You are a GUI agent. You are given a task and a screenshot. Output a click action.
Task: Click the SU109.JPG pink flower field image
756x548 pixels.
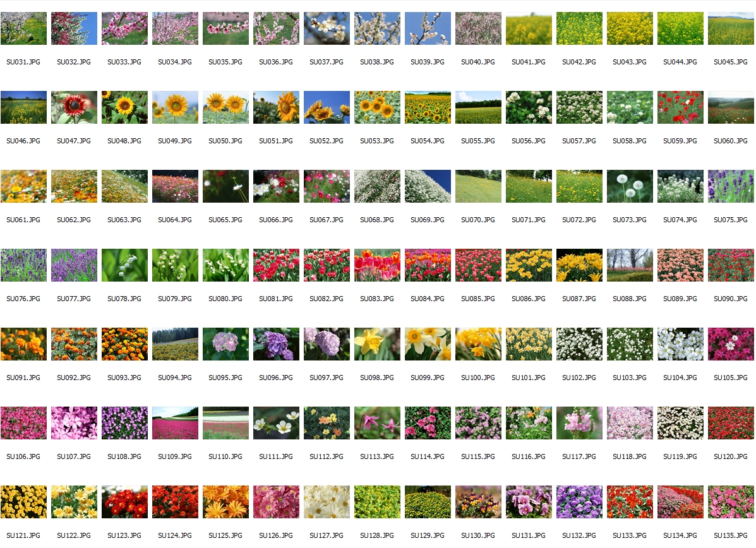(175, 423)
